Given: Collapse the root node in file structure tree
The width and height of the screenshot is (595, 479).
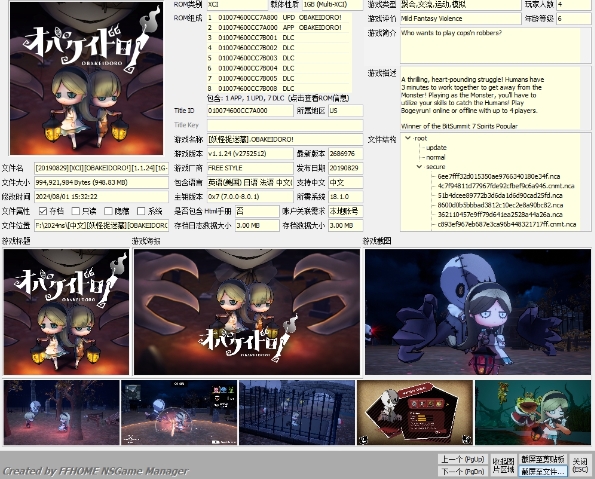Looking at the screenshot, I should [408, 138].
